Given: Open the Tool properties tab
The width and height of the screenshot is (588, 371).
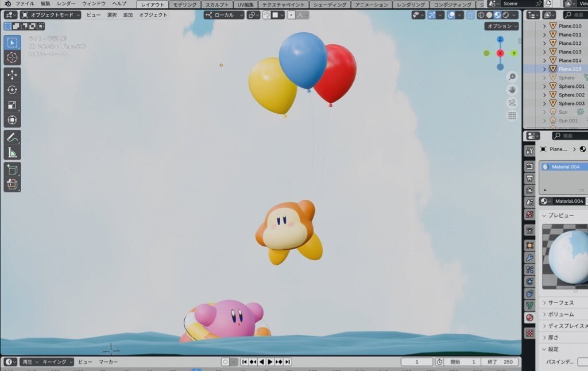Looking at the screenshot, I should coord(529,151).
